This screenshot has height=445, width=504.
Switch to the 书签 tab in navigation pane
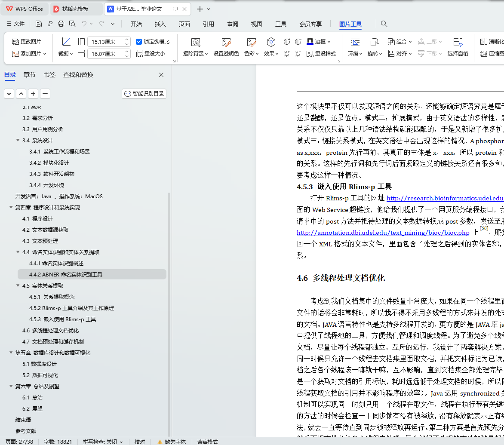coord(49,75)
